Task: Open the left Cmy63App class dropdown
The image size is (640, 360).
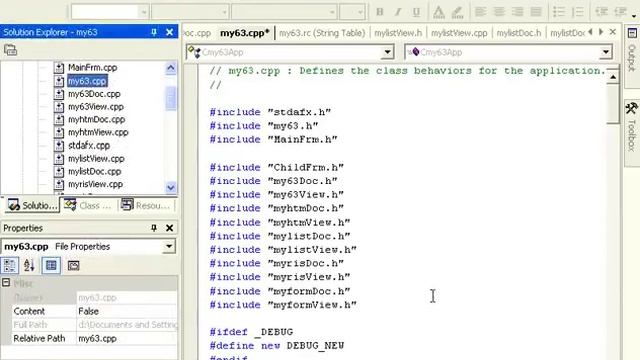Action: tap(387, 52)
